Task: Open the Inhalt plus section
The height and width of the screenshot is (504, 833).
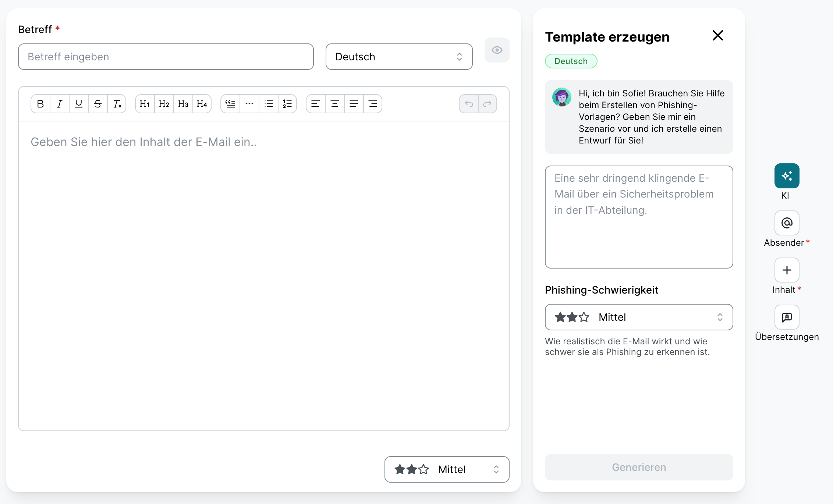Action: [x=787, y=270]
